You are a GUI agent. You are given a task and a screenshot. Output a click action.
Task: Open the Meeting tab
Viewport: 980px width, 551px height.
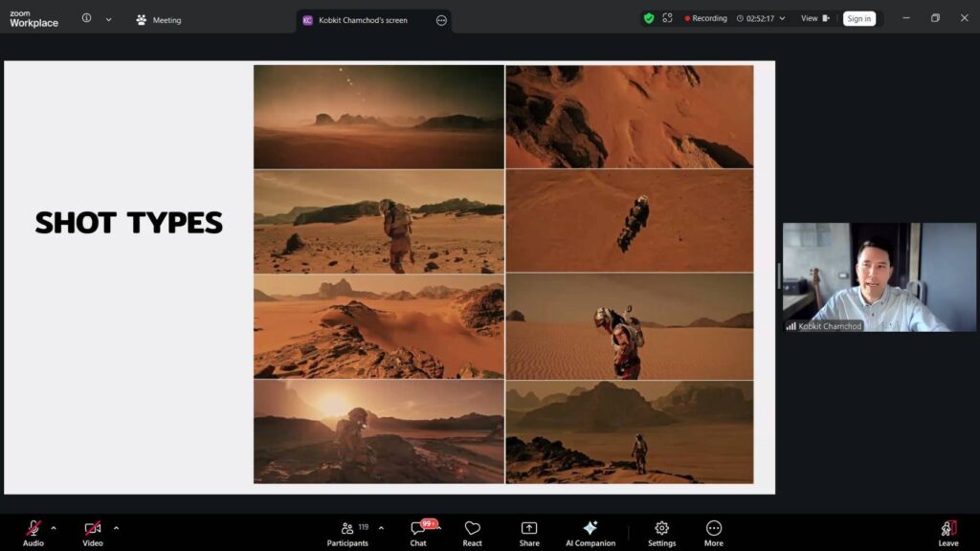click(159, 20)
